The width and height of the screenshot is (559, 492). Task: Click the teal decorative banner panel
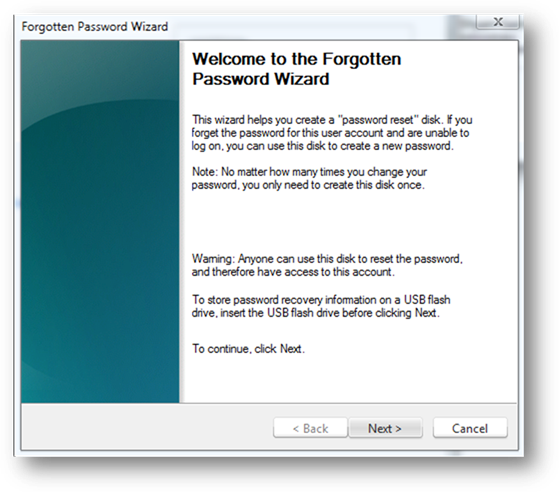100,221
